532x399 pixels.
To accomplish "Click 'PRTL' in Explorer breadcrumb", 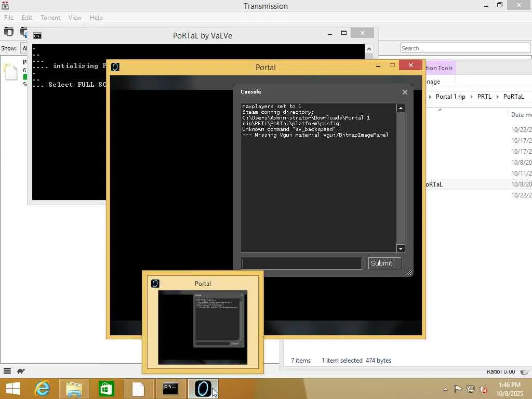I will (484, 97).
